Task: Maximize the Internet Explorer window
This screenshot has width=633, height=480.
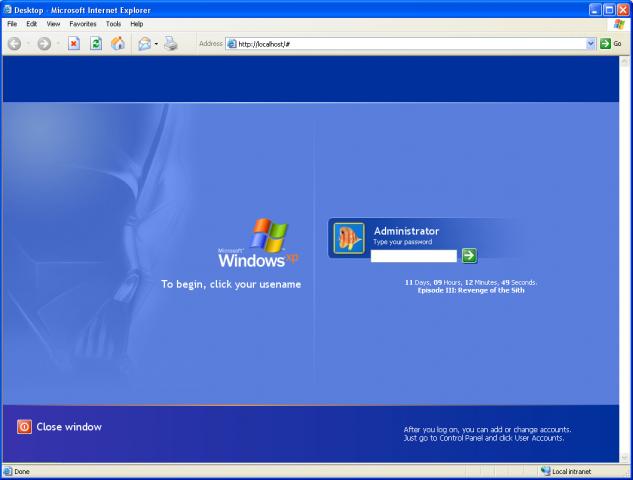Action: [609, 10]
